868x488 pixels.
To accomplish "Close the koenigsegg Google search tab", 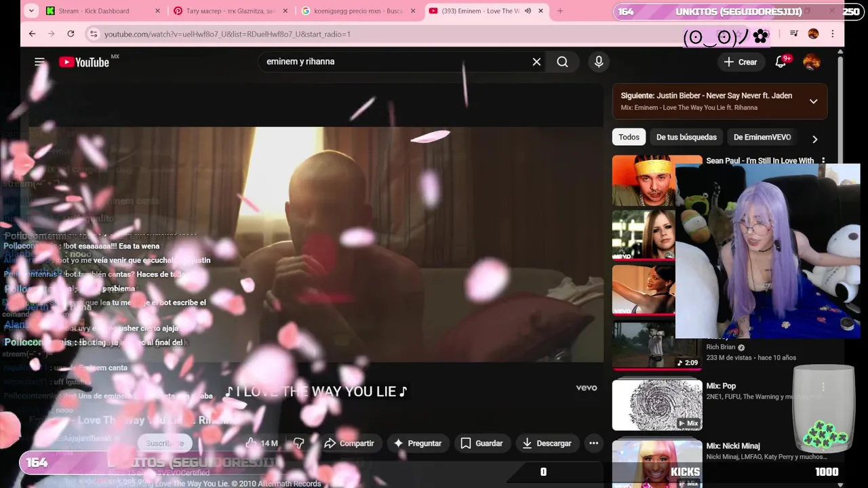I will (413, 11).
